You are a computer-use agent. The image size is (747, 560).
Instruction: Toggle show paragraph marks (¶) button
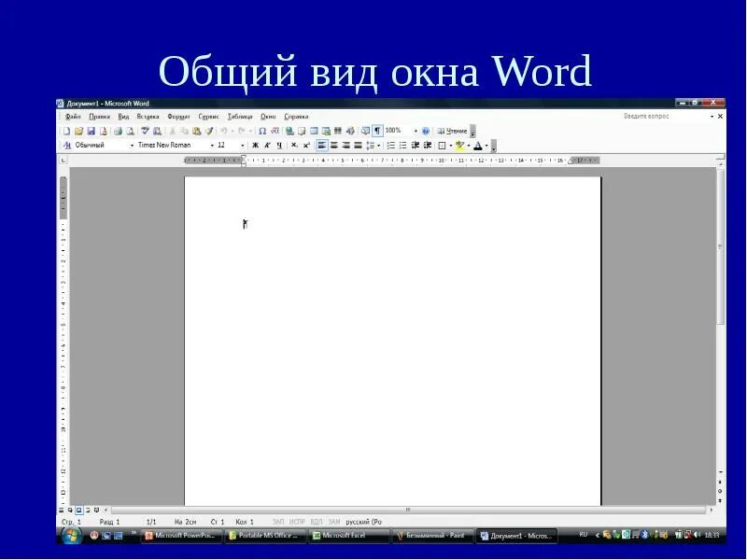click(377, 131)
